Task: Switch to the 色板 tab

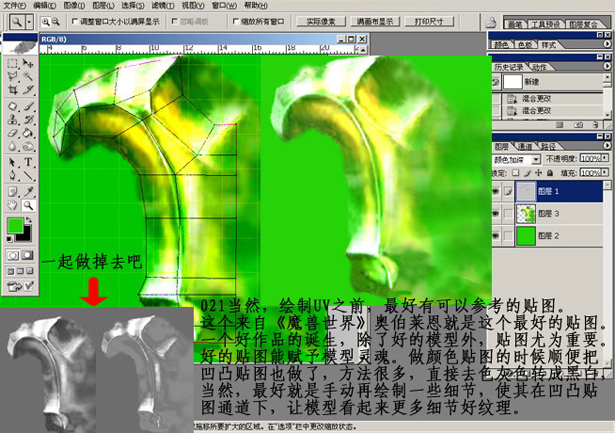Action: click(x=525, y=45)
